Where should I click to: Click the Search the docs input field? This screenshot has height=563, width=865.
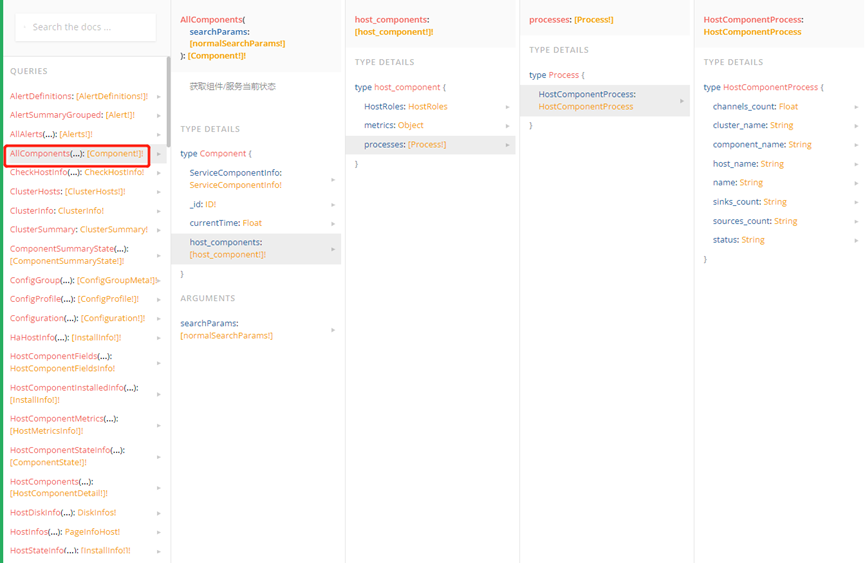86,27
